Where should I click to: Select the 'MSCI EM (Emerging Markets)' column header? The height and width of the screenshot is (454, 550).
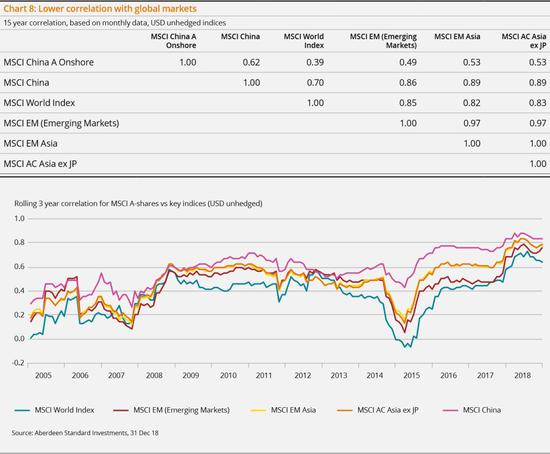[x=383, y=41]
